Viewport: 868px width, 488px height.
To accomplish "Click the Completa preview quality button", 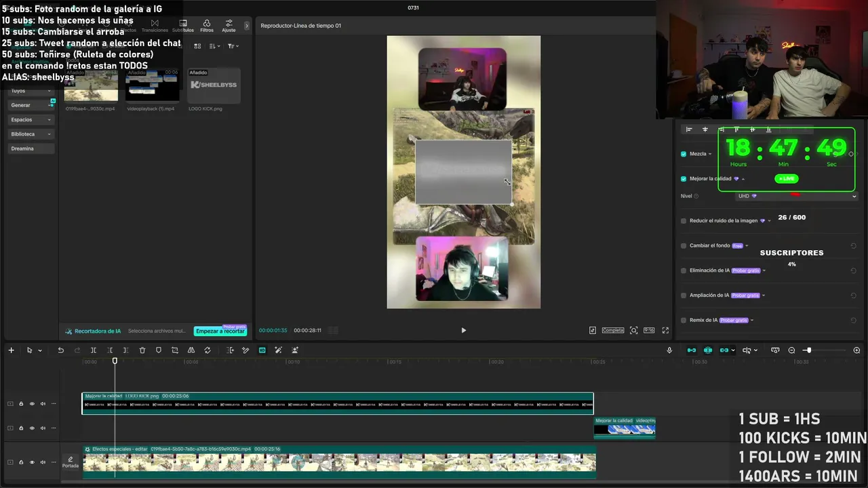I will pos(613,330).
